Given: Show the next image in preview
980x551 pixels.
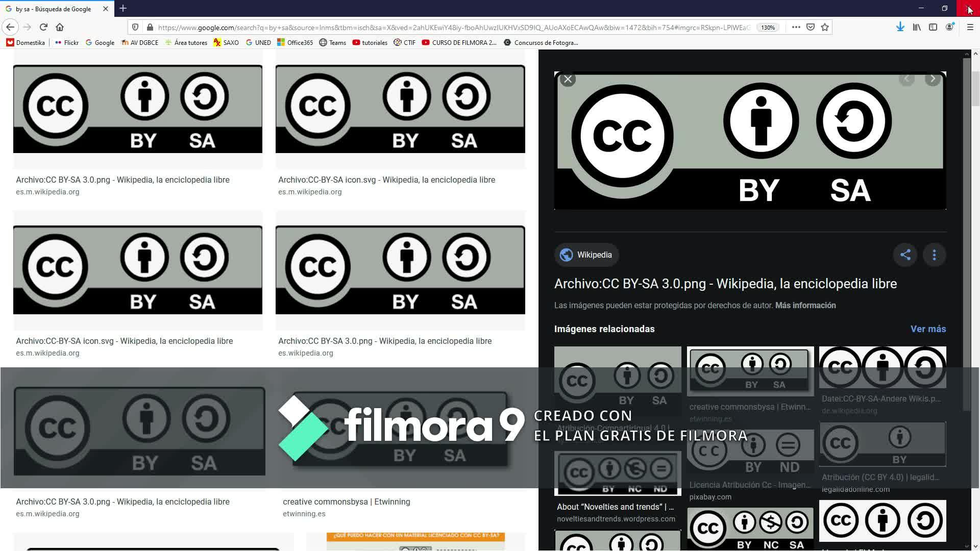Looking at the screenshot, I should pyautogui.click(x=933, y=79).
